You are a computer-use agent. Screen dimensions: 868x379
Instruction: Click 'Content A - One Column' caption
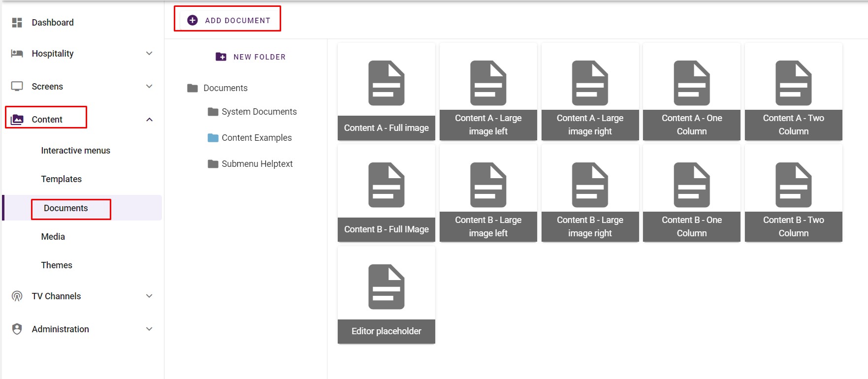pos(692,125)
